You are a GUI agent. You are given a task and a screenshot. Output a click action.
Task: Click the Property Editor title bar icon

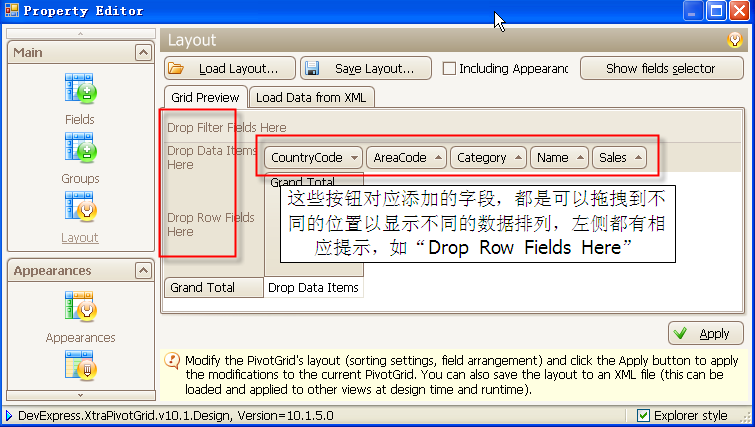coord(12,10)
